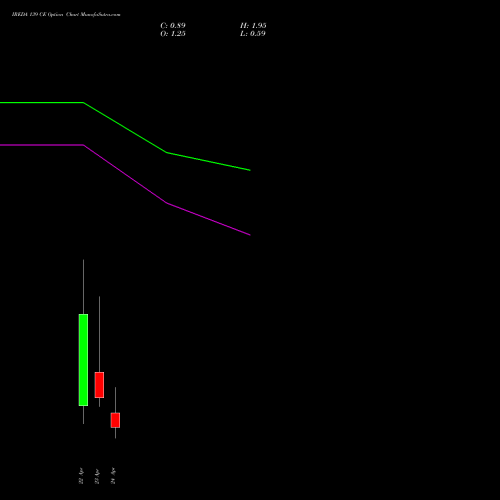Click the IREDA options chart title text
The height and width of the screenshot is (500, 500).
pos(66,15)
